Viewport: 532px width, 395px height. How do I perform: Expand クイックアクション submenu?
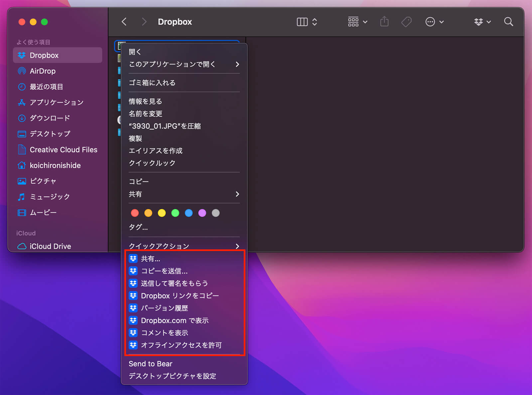[184, 246]
